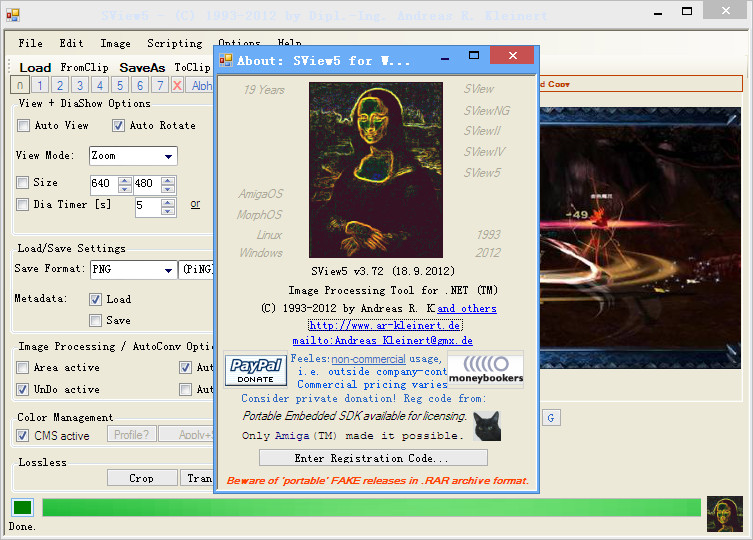This screenshot has width=753, height=540.
Task: Click the game preview image in main window
Action: 640,238
